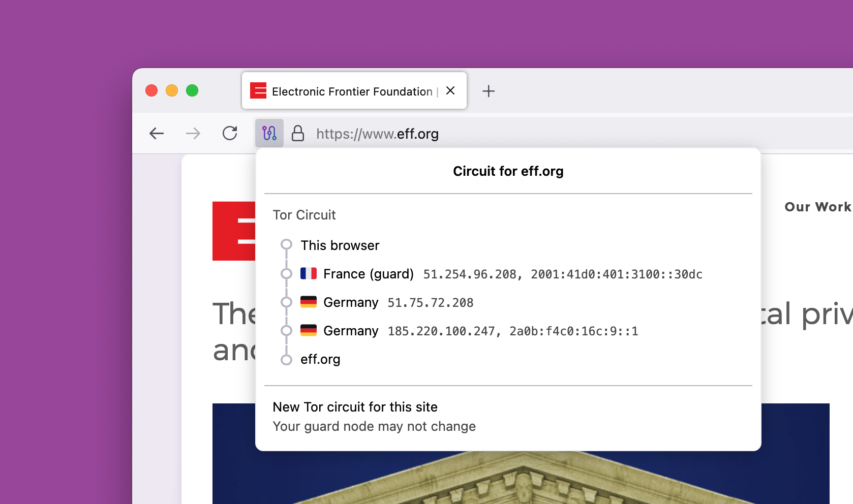Go back with the left arrow
The image size is (853, 504).
coord(157,134)
